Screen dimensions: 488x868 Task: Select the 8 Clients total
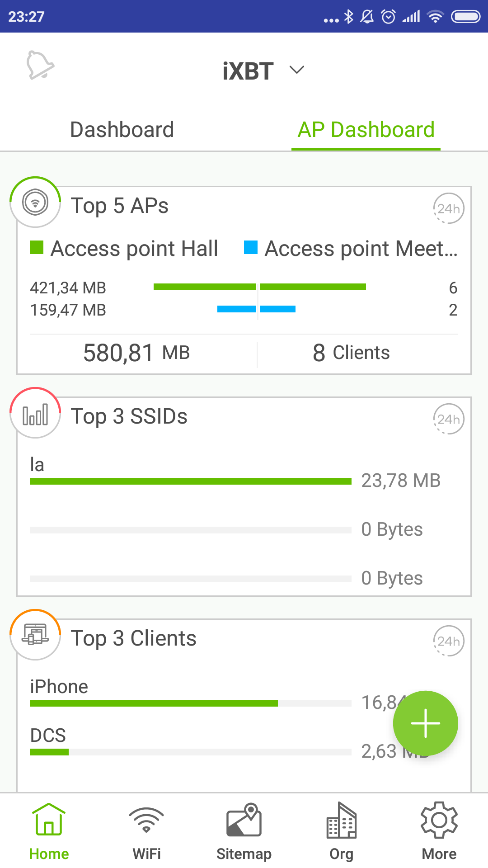click(351, 353)
